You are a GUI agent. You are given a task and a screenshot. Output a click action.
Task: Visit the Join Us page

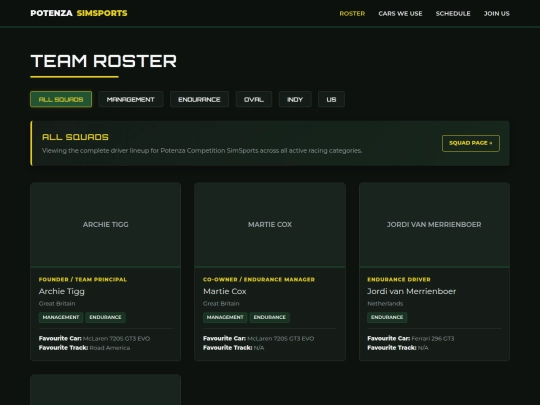click(x=497, y=13)
